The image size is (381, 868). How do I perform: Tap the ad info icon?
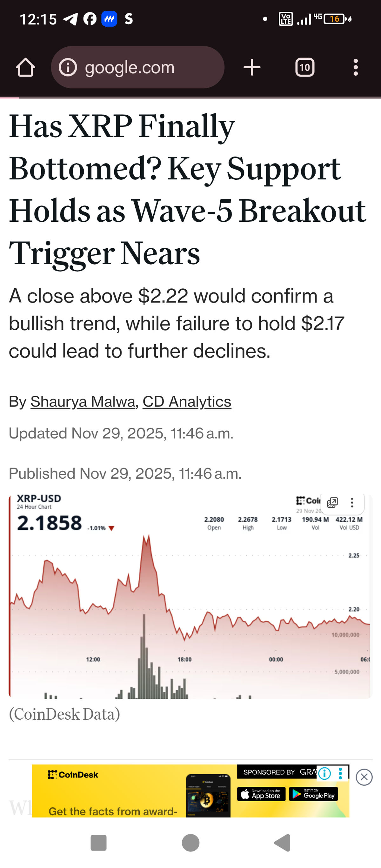(325, 773)
